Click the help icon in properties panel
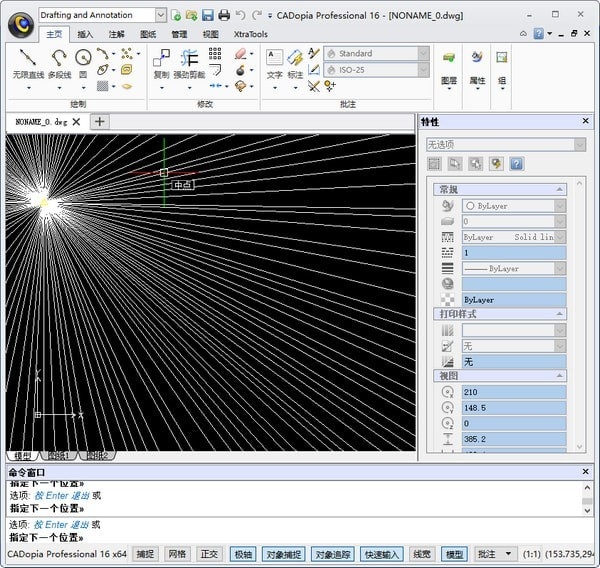This screenshot has width=600, height=568. [517, 164]
